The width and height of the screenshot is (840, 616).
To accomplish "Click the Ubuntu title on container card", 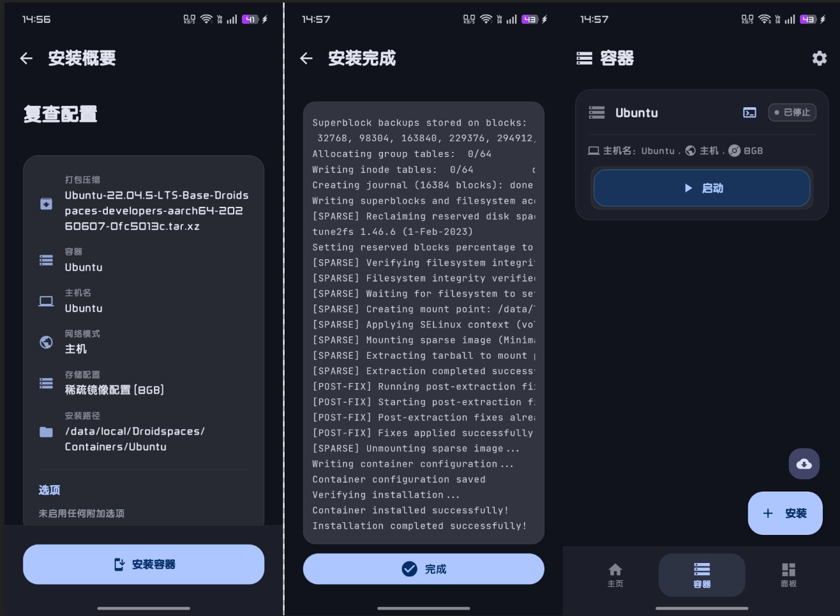I will pos(636,113).
